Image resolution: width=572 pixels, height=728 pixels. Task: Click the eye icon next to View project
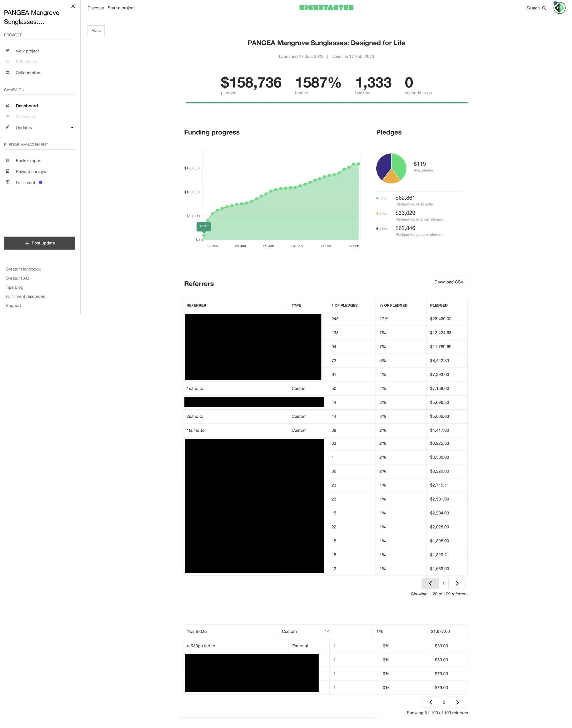click(x=7, y=51)
